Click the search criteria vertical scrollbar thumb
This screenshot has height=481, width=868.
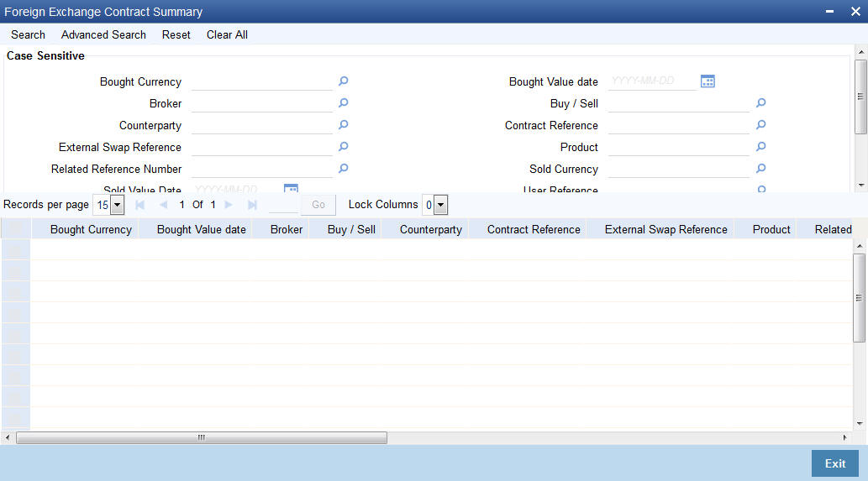(860, 97)
